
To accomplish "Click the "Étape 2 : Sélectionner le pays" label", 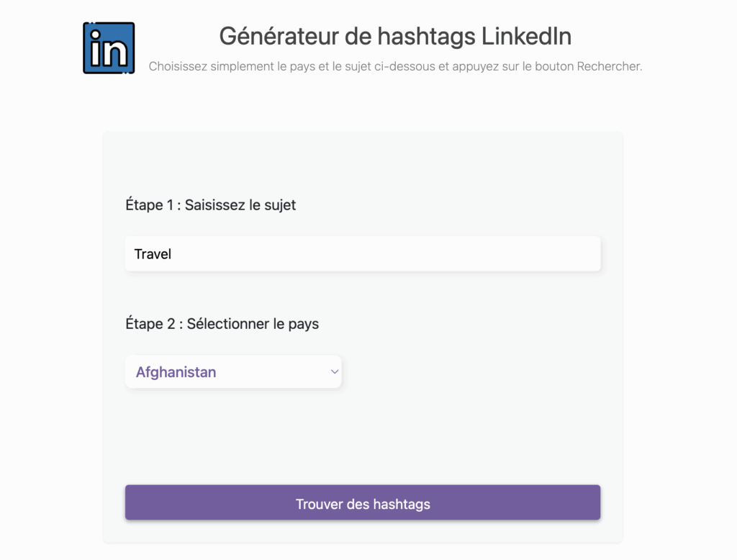I will coord(222,324).
